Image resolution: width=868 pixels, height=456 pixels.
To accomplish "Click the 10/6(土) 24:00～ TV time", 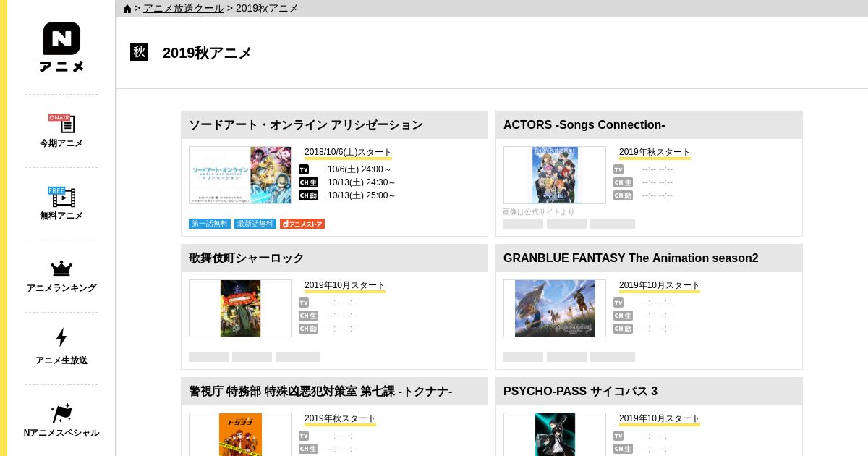I will [x=359, y=169].
